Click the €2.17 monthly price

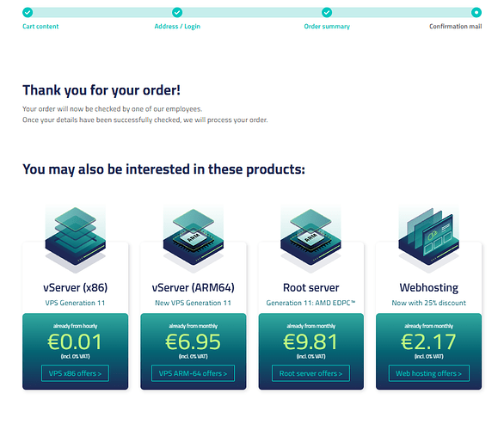429,341
